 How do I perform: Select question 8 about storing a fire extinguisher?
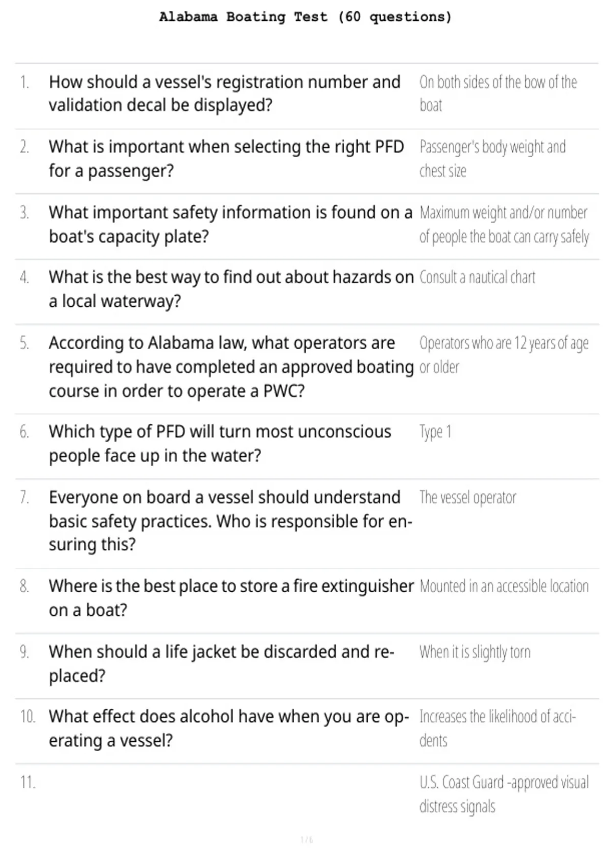click(x=231, y=598)
